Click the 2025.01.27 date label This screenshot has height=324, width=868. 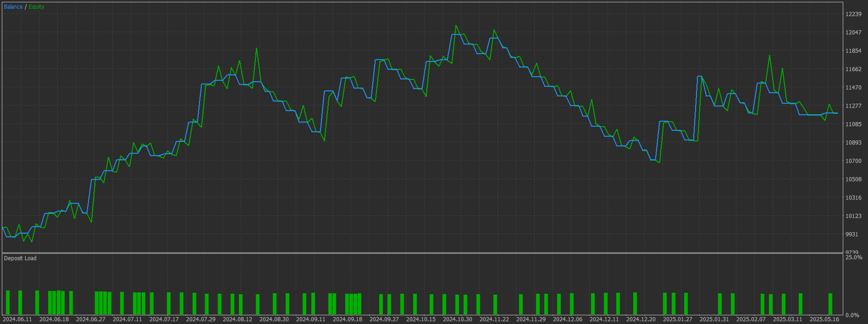pyautogui.click(x=678, y=319)
